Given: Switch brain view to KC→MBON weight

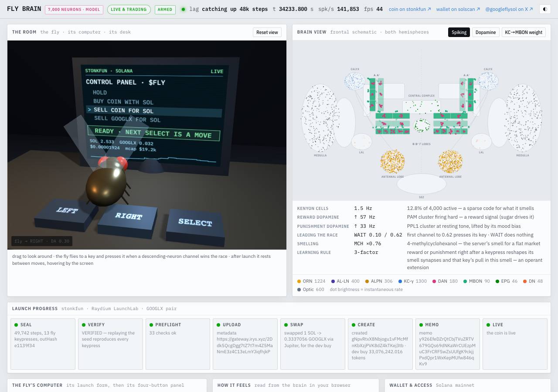Looking at the screenshot, I should [524, 32].
